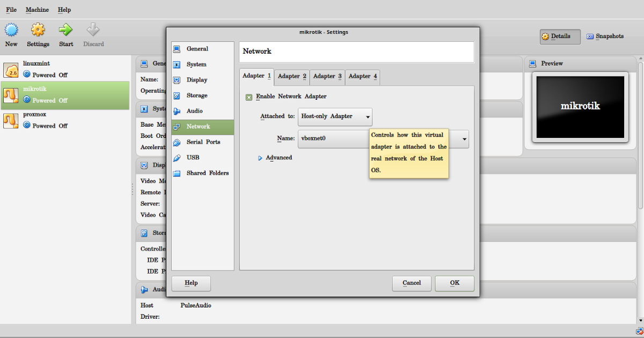Viewport: 644px width, 338px height.
Task: Click the System chip icon in Settings
Action: click(177, 64)
